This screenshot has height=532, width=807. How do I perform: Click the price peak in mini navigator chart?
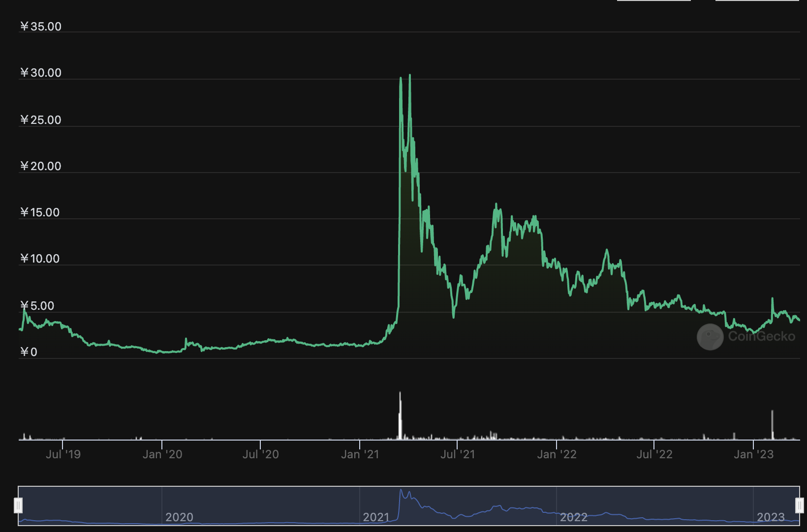[x=402, y=491]
